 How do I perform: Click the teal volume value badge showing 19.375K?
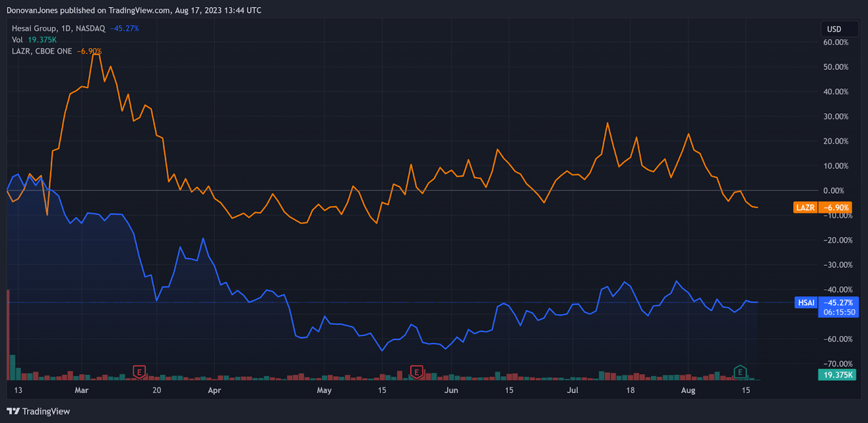pyautogui.click(x=837, y=374)
